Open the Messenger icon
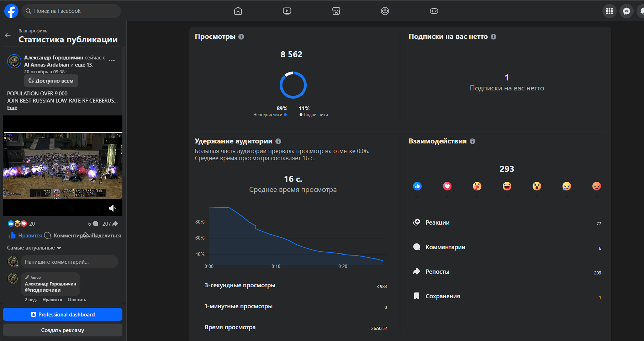 (x=627, y=11)
